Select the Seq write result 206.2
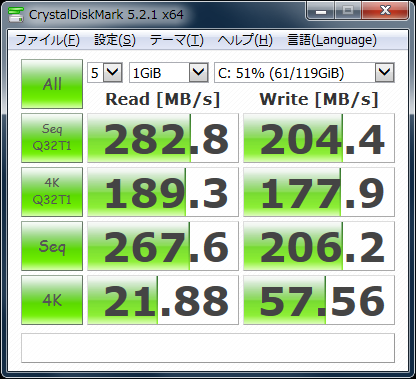 coord(319,246)
